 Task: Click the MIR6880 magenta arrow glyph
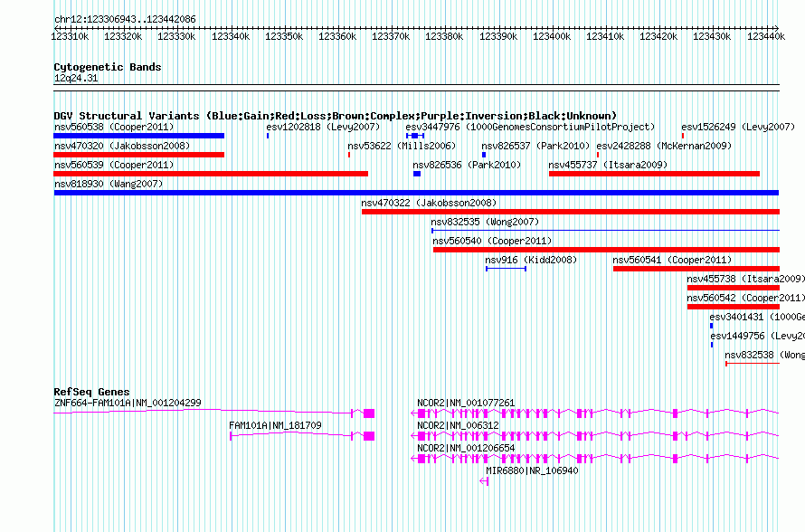484,481
